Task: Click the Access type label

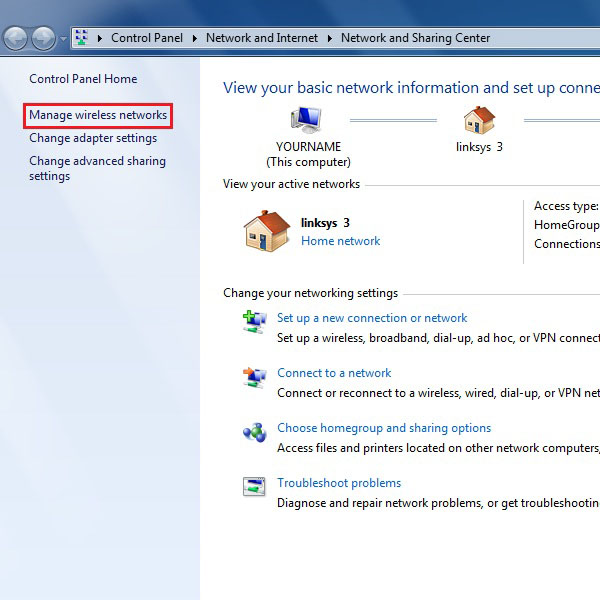Action: pos(566,206)
